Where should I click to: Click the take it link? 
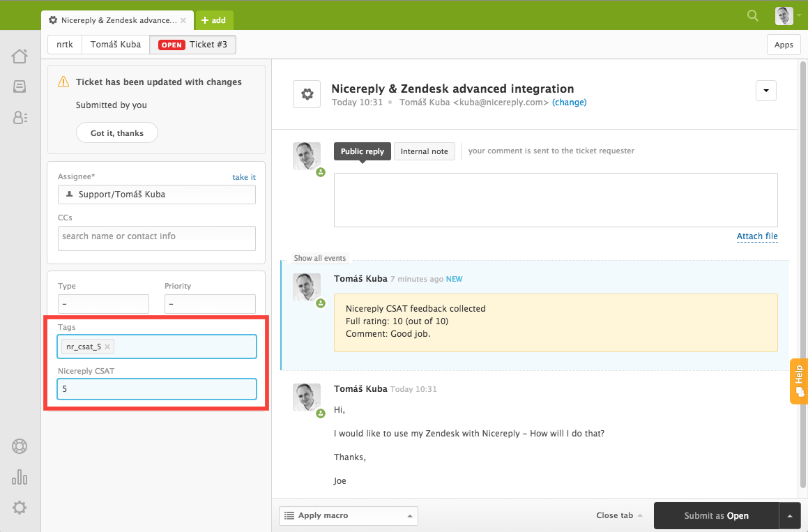(x=244, y=177)
